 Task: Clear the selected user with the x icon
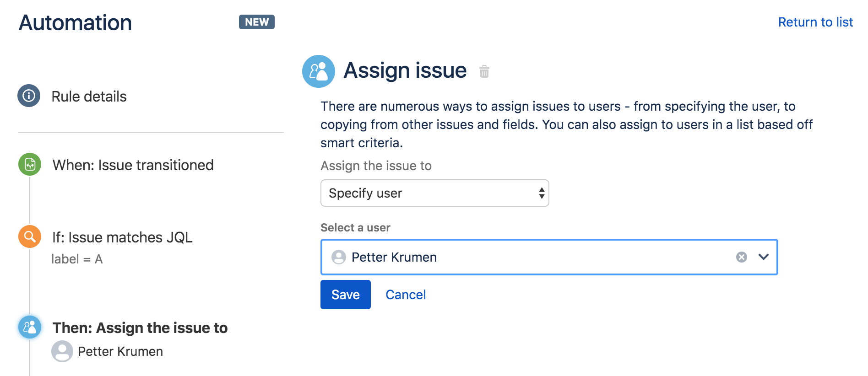pyautogui.click(x=741, y=257)
